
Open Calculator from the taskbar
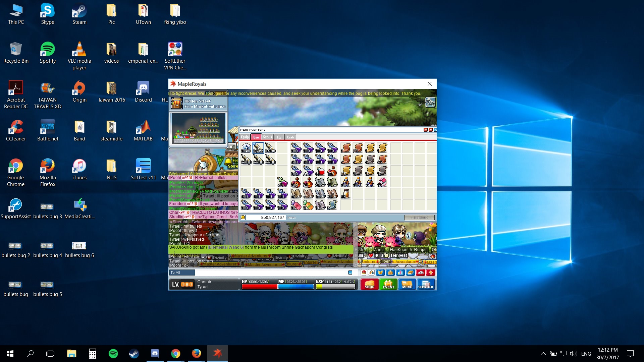pos(93,354)
